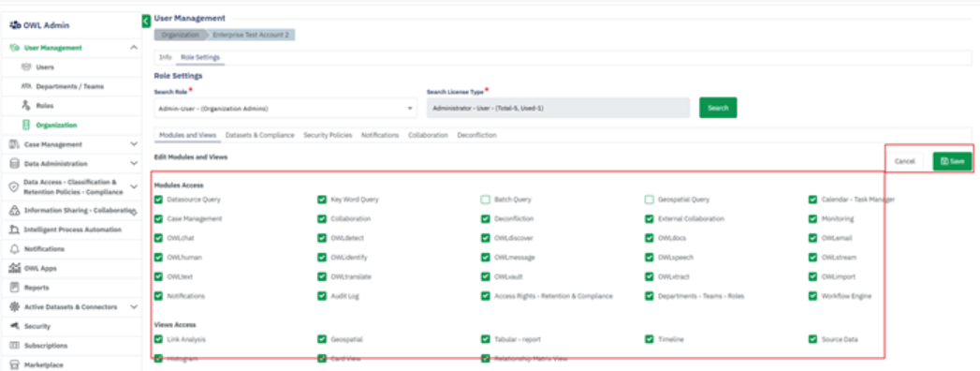The image size is (980, 371).
Task: Click the Roles icon in sidebar
Action: (26, 106)
